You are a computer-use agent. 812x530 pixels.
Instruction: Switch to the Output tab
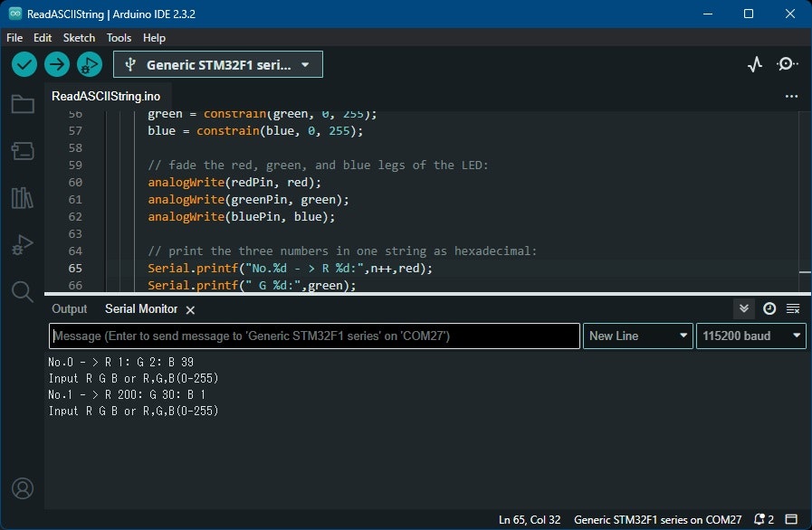point(70,309)
